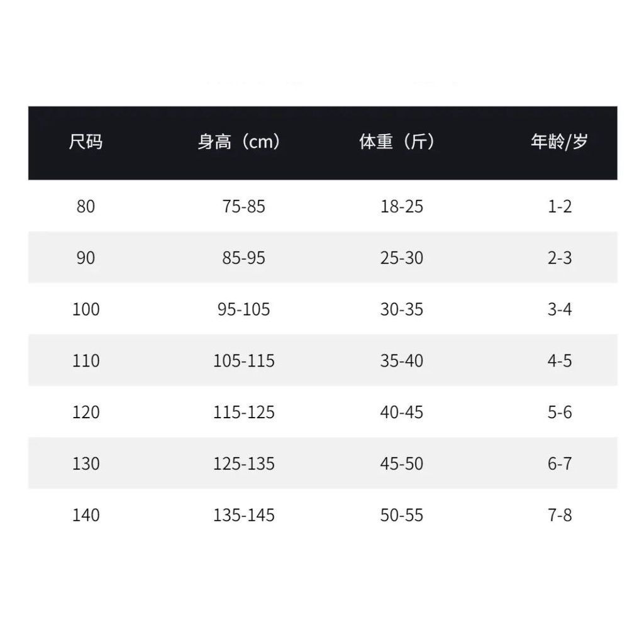Select size 120 in the size column
The image size is (644, 644).
[x=86, y=413]
